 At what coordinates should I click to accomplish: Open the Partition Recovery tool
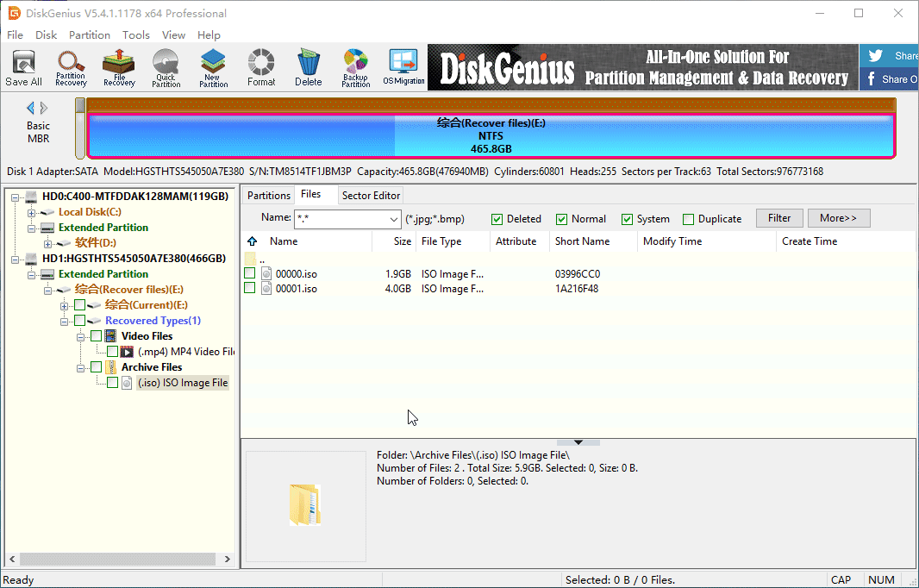pyautogui.click(x=71, y=67)
